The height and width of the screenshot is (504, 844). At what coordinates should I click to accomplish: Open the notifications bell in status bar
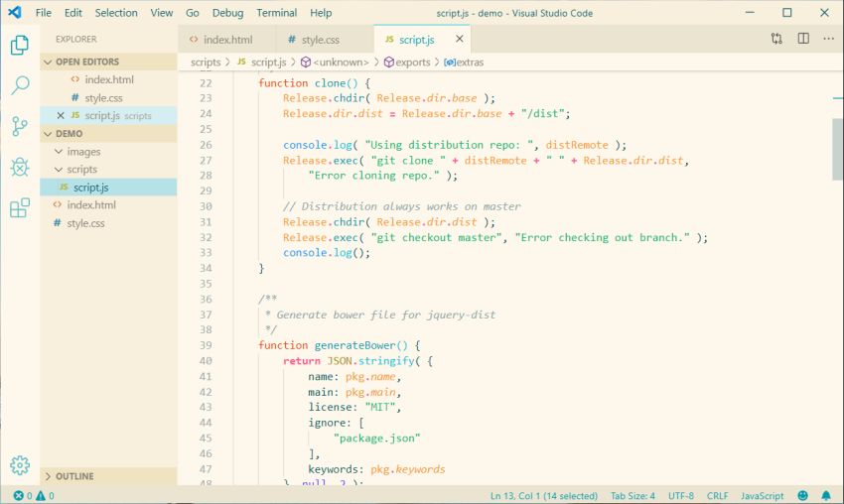[825, 495]
